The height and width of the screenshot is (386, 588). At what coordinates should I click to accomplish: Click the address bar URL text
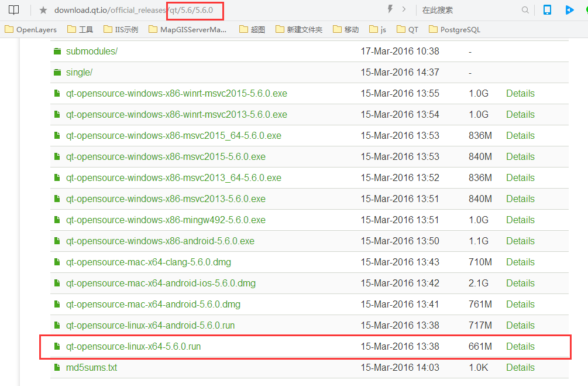(x=133, y=10)
